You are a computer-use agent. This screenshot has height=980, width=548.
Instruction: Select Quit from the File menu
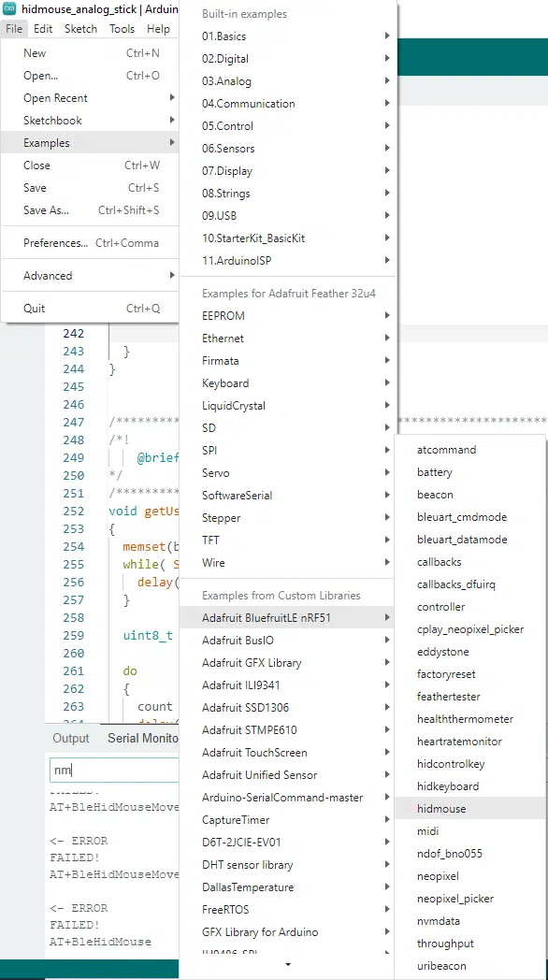pos(90,308)
